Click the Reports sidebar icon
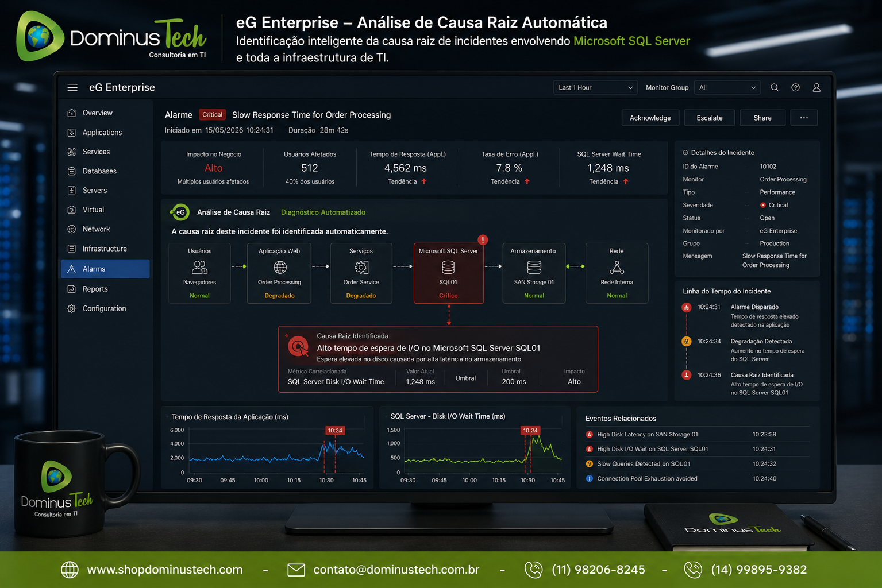This screenshot has width=882, height=588. [x=72, y=289]
